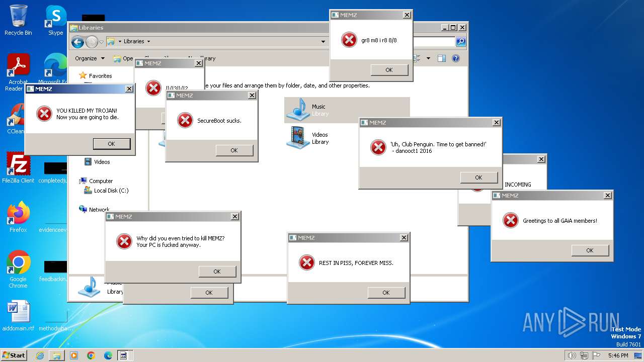Click the search magnifier in Libraries window
Image resolution: width=644 pixels, height=362 pixels.
[460, 41]
